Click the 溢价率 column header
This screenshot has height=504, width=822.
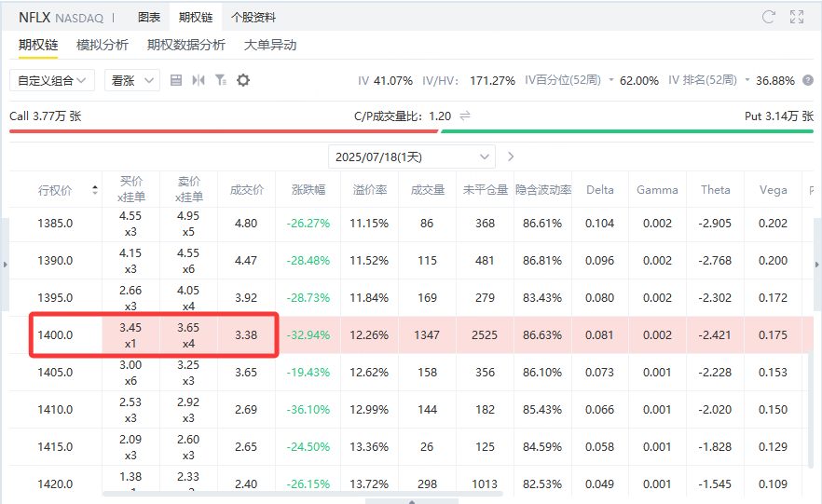pyautogui.click(x=370, y=190)
